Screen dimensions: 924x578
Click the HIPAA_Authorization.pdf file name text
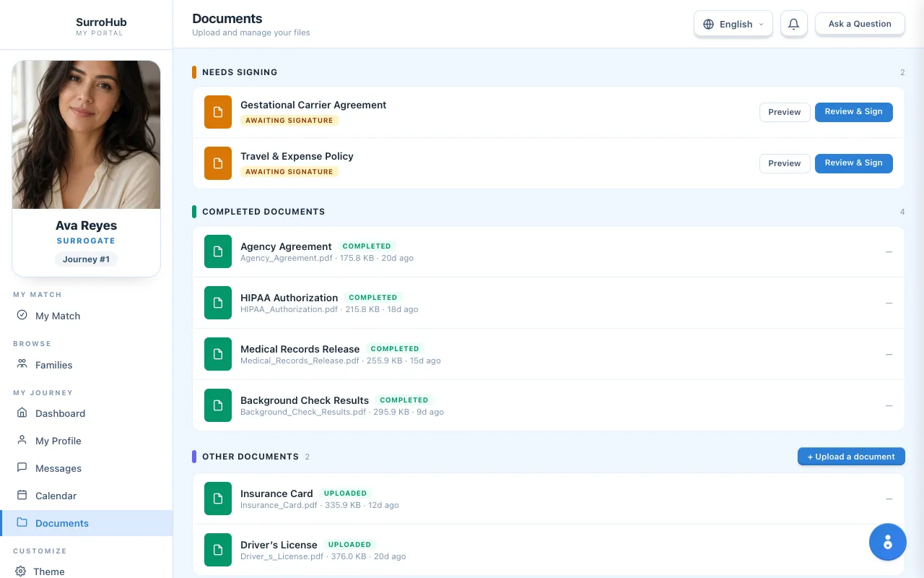tap(289, 309)
